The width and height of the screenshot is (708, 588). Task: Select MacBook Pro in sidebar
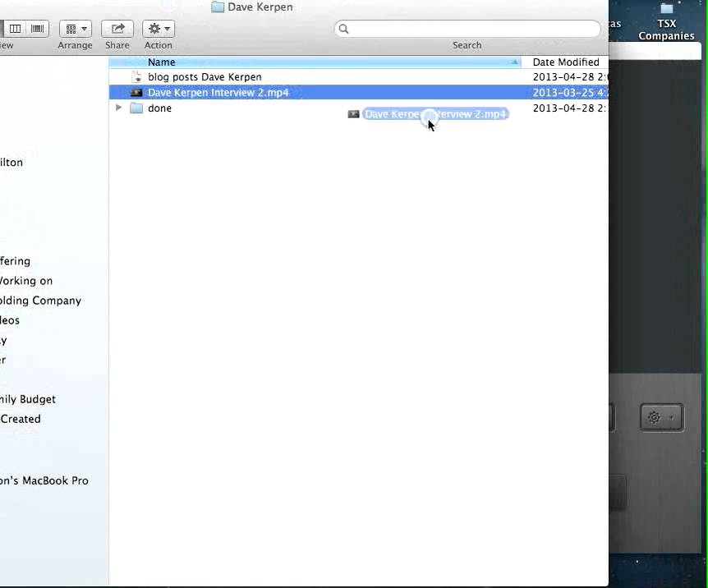click(x=44, y=480)
